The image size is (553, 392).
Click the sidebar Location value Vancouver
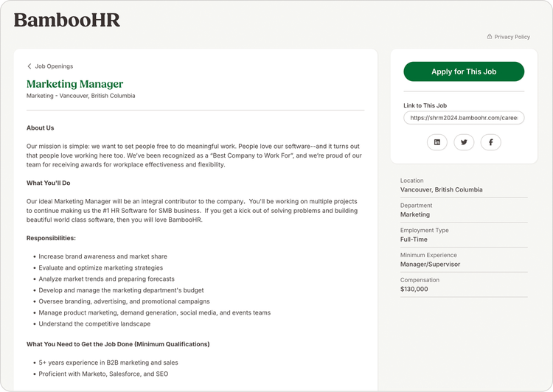tap(441, 189)
